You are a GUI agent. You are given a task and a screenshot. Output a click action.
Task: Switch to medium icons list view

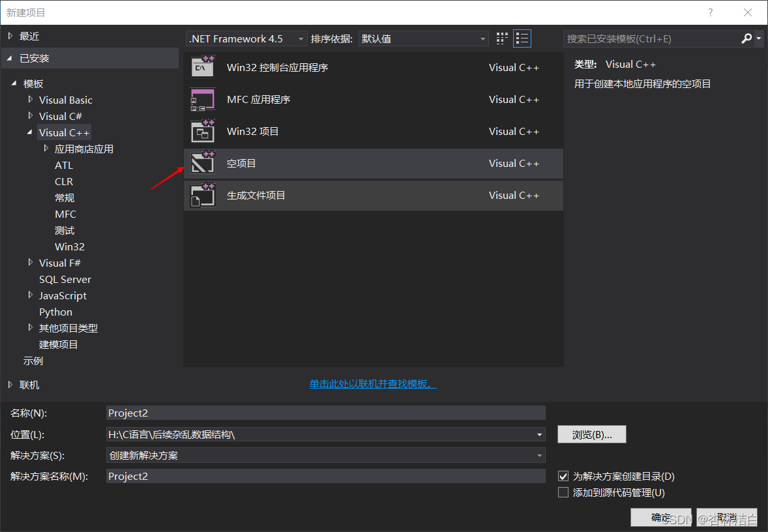coord(522,38)
